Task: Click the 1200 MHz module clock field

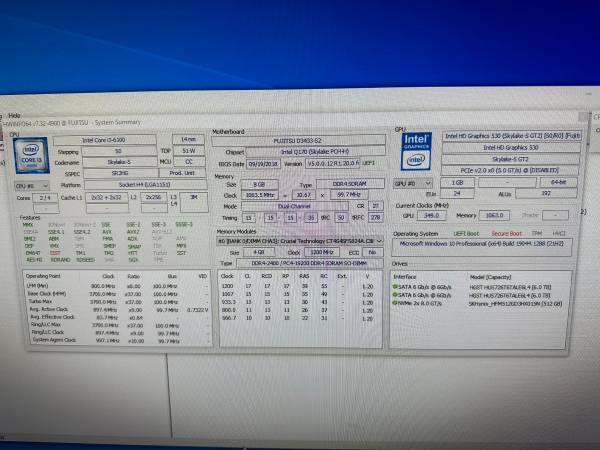Action: (x=322, y=253)
